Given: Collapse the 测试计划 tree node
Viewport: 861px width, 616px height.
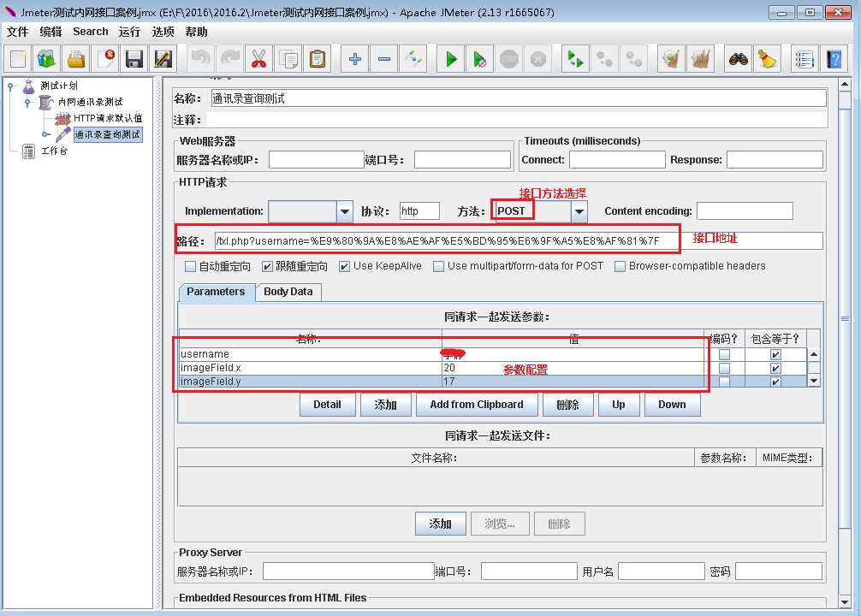Looking at the screenshot, I should coord(10,86).
